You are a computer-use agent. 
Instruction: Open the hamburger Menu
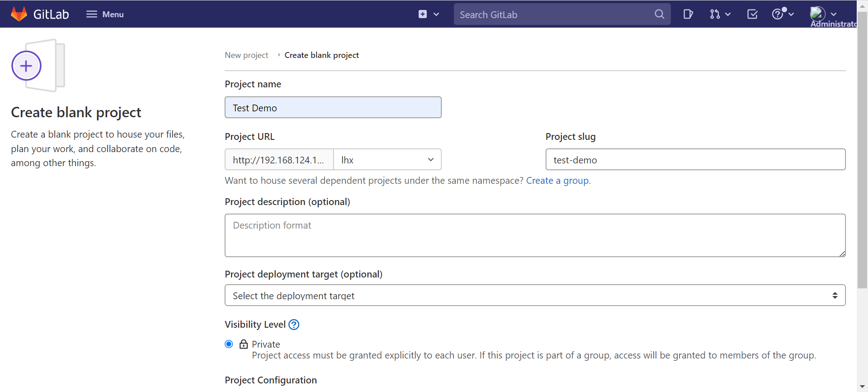pyautogui.click(x=105, y=14)
